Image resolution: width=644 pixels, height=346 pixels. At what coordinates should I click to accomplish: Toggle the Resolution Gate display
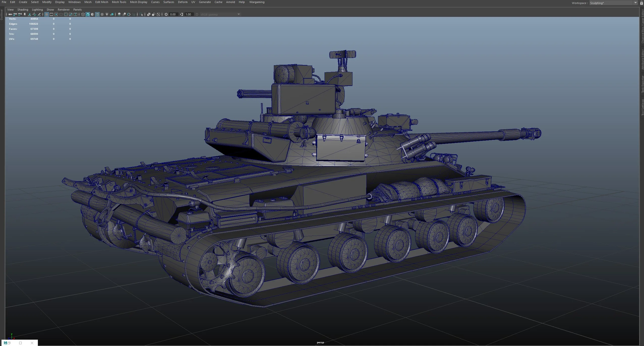coord(56,14)
